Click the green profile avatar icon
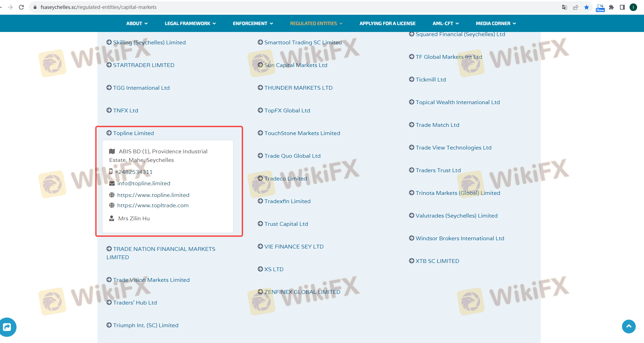 click(x=633, y=7)
